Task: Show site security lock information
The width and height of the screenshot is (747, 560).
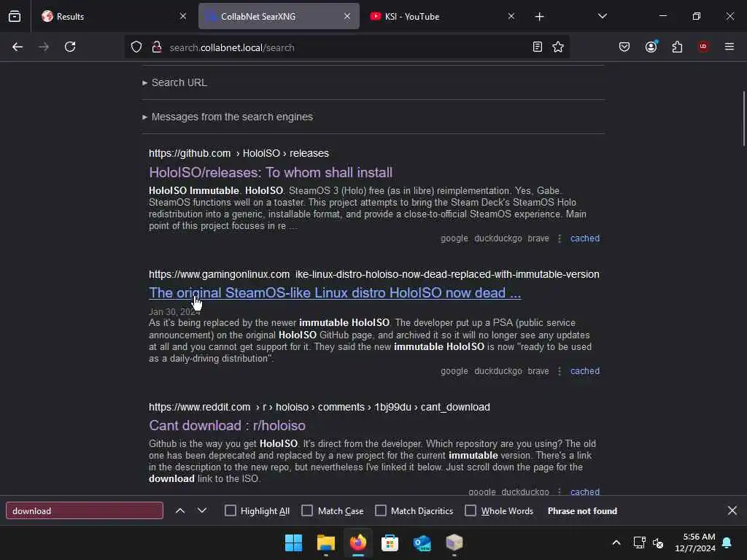Action: 157,47
